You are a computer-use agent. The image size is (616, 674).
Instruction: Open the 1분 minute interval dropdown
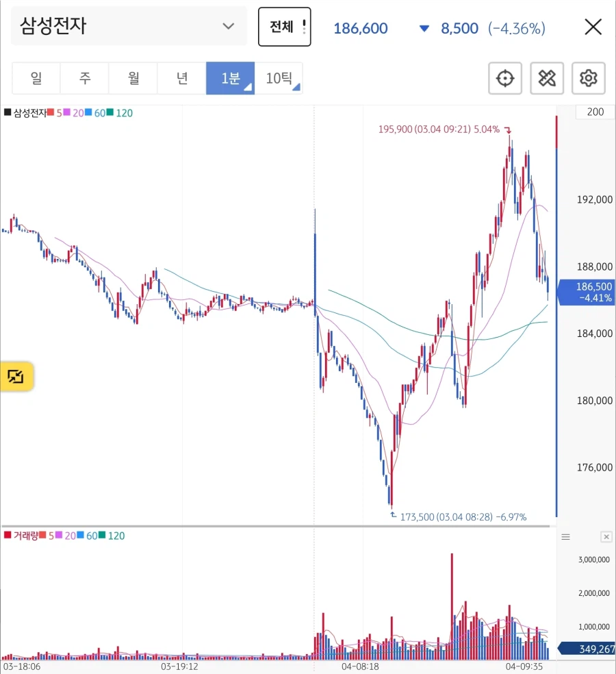click(231, 78)
